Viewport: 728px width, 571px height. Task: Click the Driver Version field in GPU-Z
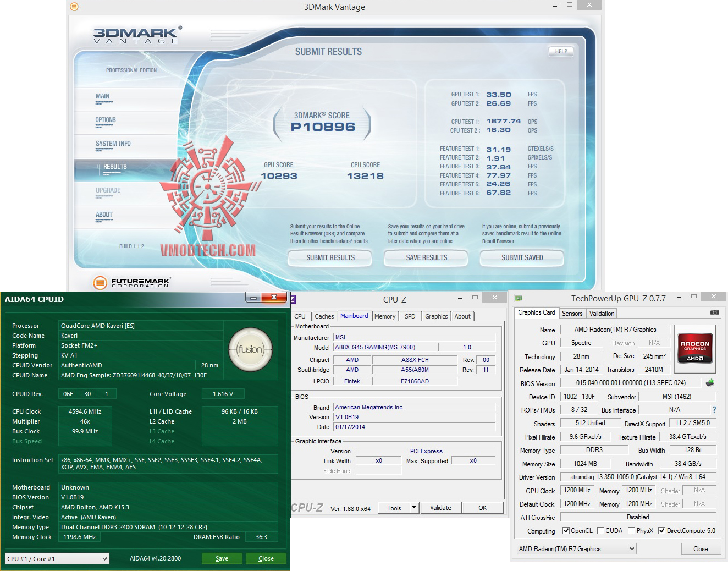638,477
